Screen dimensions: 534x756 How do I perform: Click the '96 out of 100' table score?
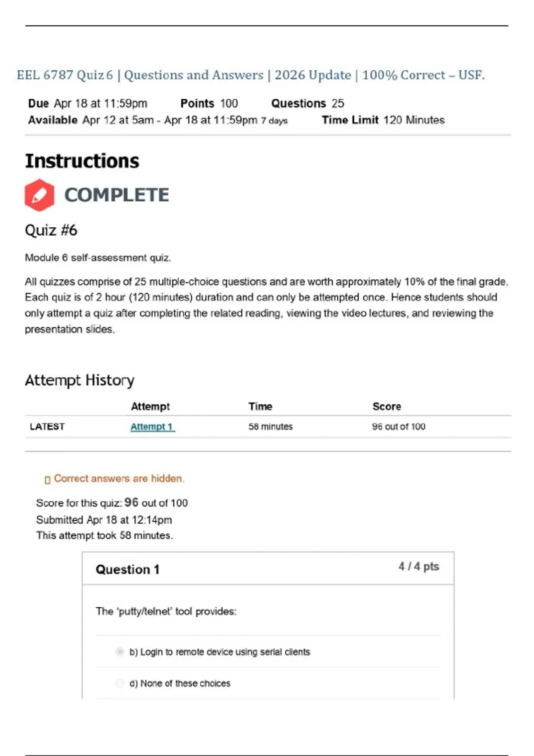click(x=398, y=426)
